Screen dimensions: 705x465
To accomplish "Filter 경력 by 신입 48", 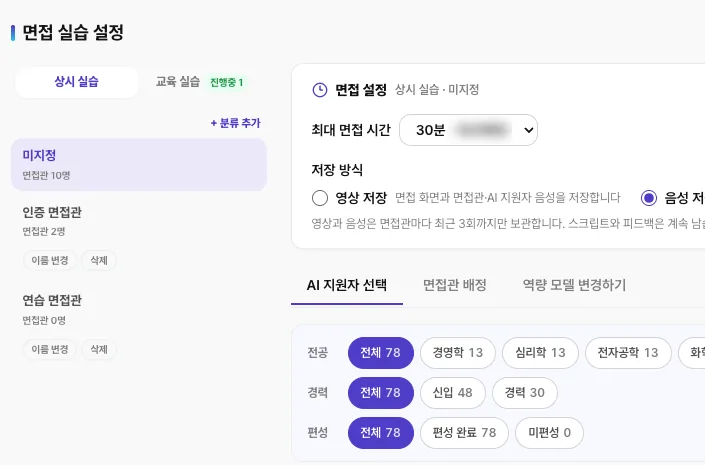I will 453,393.
